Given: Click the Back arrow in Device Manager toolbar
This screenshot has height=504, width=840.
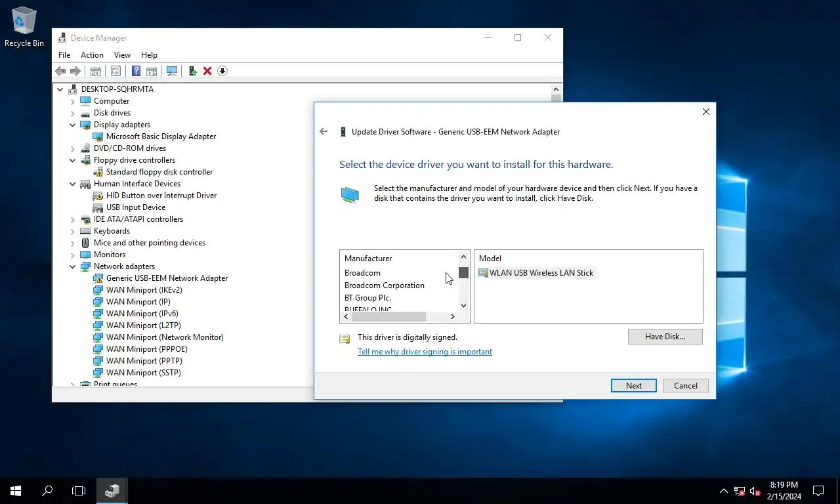Looking at the screenshot, I should 60,71.
